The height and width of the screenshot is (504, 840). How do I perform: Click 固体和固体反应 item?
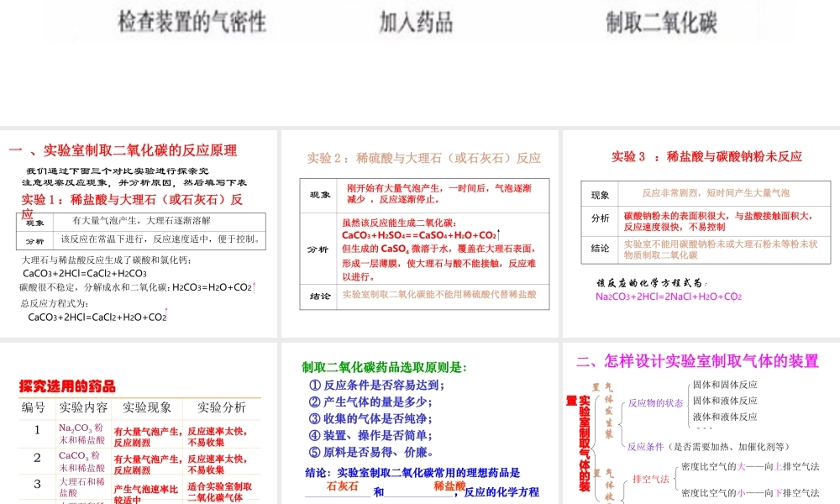point(725,385)
